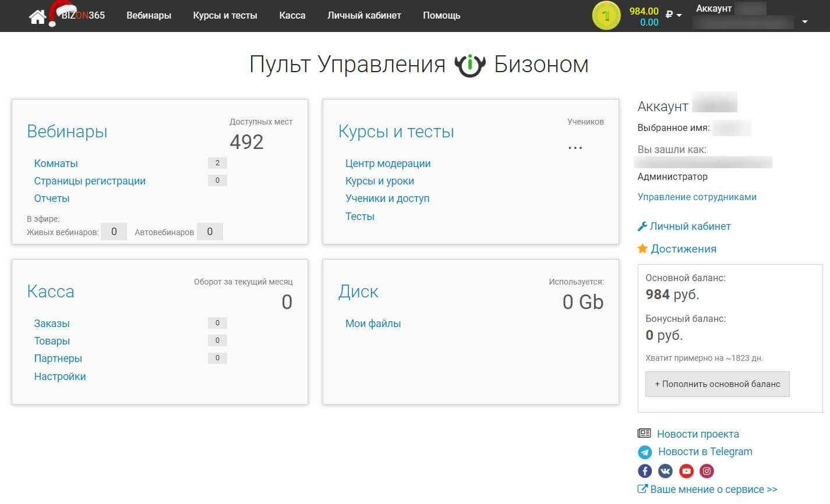Image resolution: width=830 pixels, height=504 pixels.
Task: Open the Facebook social icon
Action: click(645, 471)
